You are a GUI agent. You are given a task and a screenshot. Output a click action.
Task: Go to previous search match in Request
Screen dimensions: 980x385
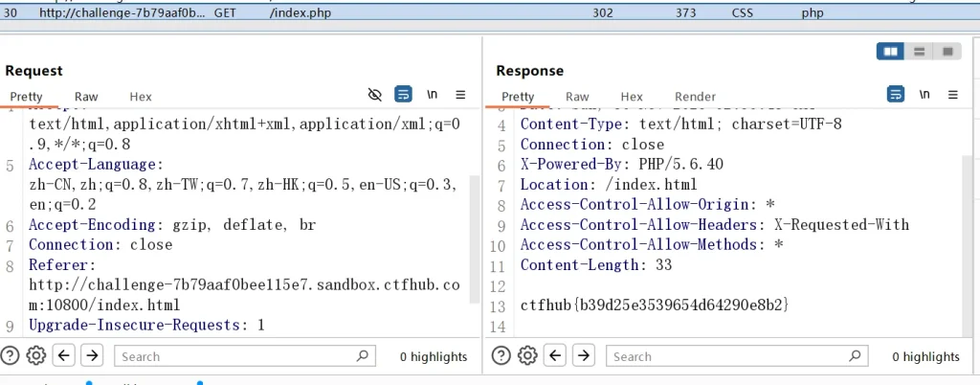click(64, 356)
